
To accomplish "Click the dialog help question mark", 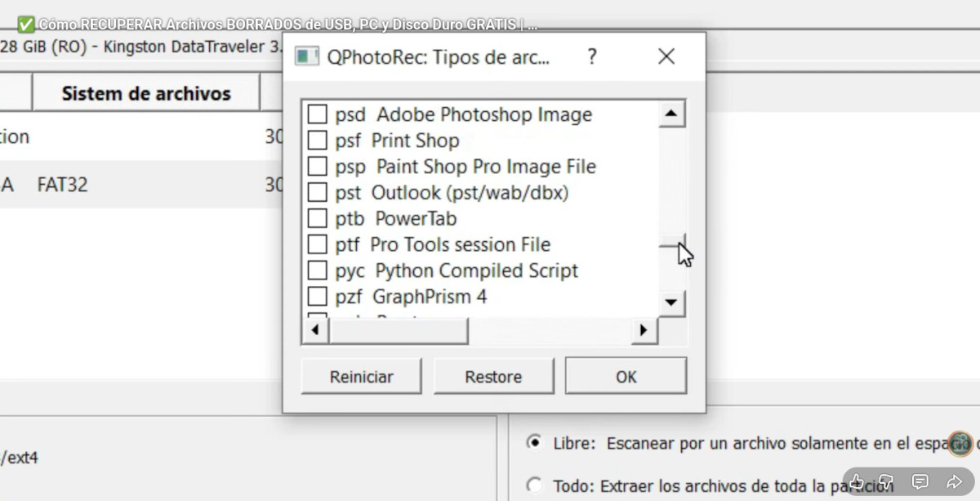I will click(592, 56).
